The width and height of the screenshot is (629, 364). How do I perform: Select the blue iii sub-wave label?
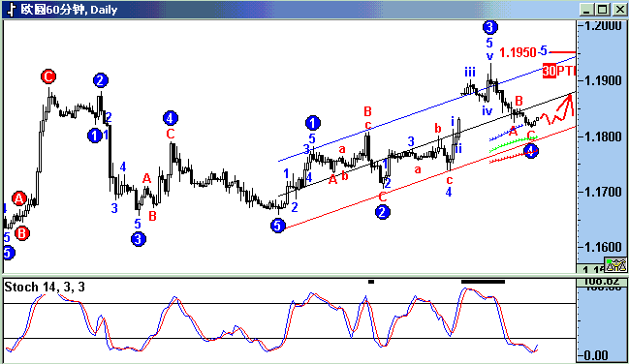470,73
